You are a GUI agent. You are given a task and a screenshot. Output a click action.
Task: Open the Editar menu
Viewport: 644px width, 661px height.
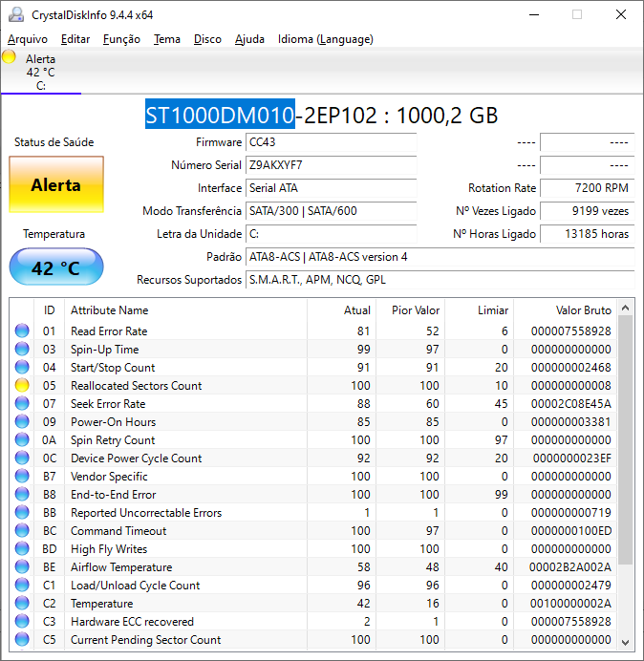75,39
